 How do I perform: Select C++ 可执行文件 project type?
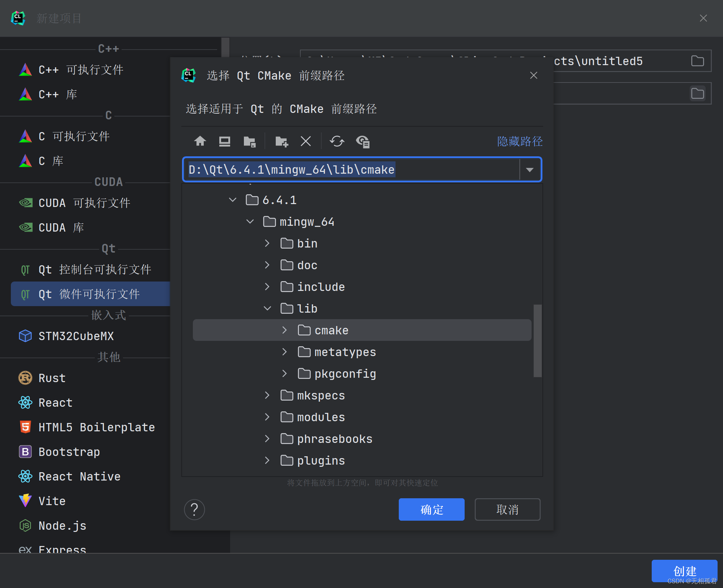[90, 69]
